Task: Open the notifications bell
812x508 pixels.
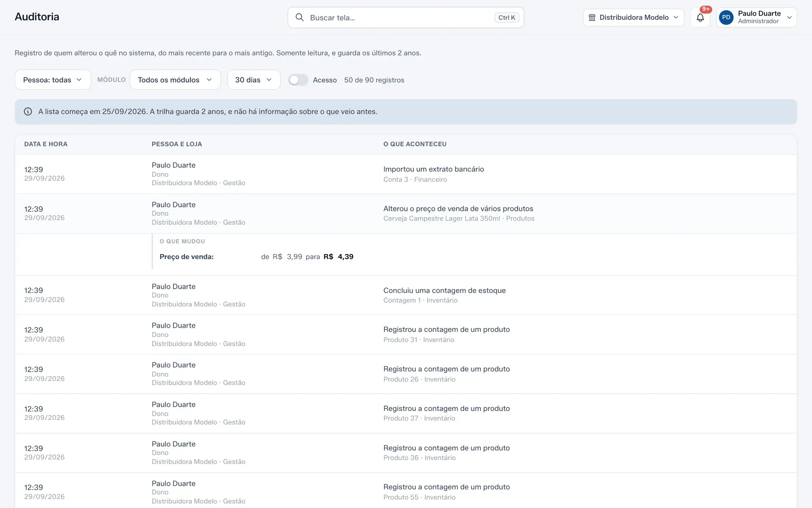Action: point(700,17)
